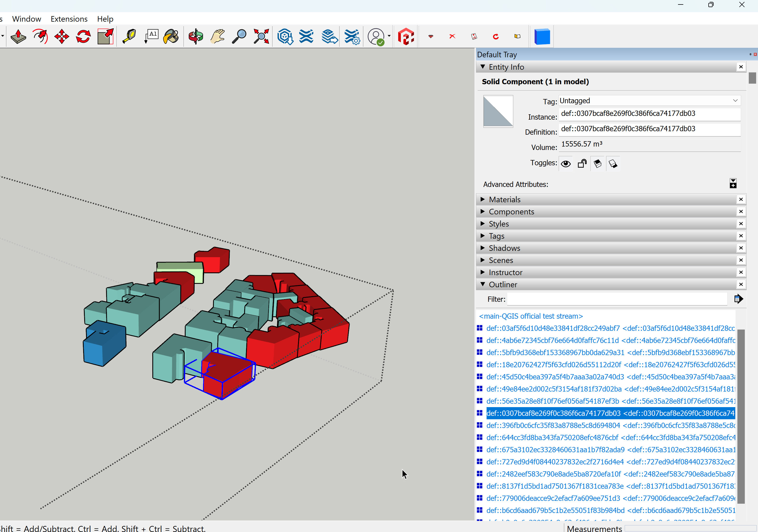Viewport: 758px width, 532px height.
Task: Click the blue material swatch in toolbar
Action: click(542, 36)
